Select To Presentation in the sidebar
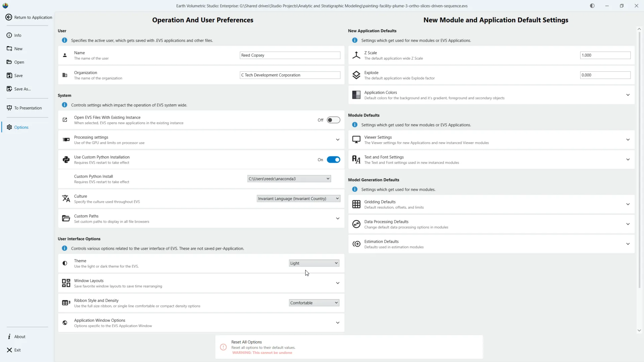644x362 pixels. pyautogui.click(x=24, y=108)
